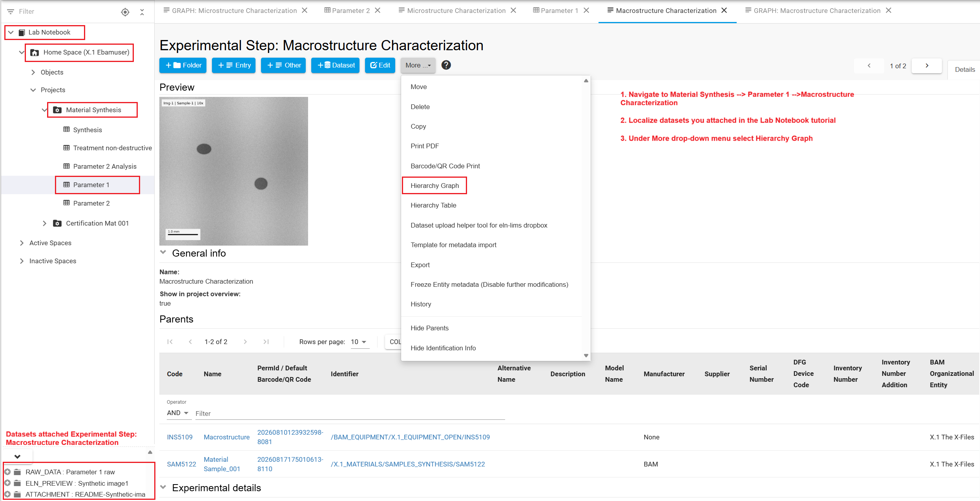
Task: Open the More dropdown button
Action: click(418, 66)
